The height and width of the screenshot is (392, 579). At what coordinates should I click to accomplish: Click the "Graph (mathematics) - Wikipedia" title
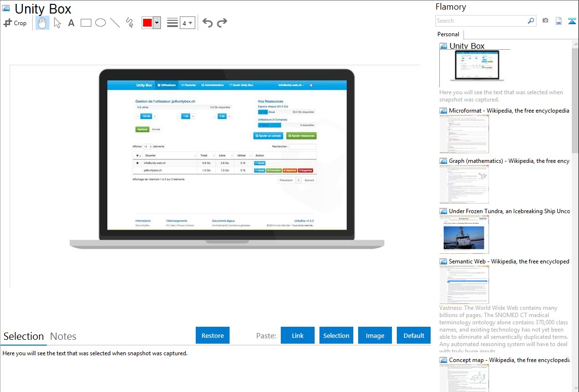tap(509, 161)
